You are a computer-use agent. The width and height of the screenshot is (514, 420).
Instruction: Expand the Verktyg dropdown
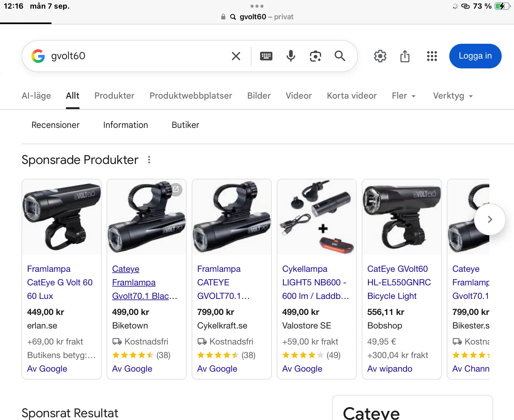(x=453, y=96)
